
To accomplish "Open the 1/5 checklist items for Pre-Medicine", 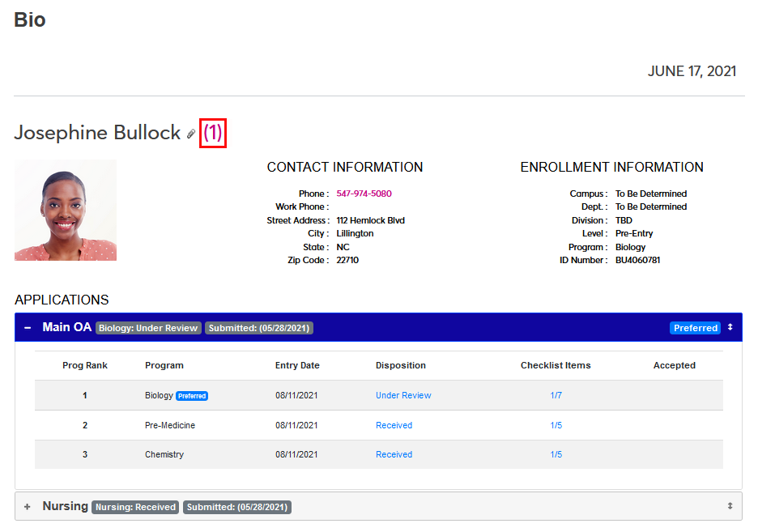I will (x=556, y=425).
